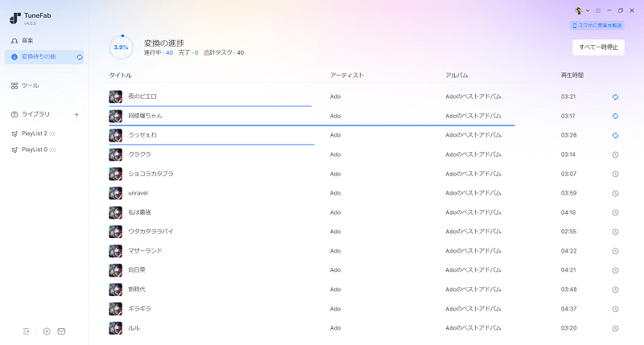
Task: Click converting spinner icon for うっせぇわ
Action: (x=615, y=135)
